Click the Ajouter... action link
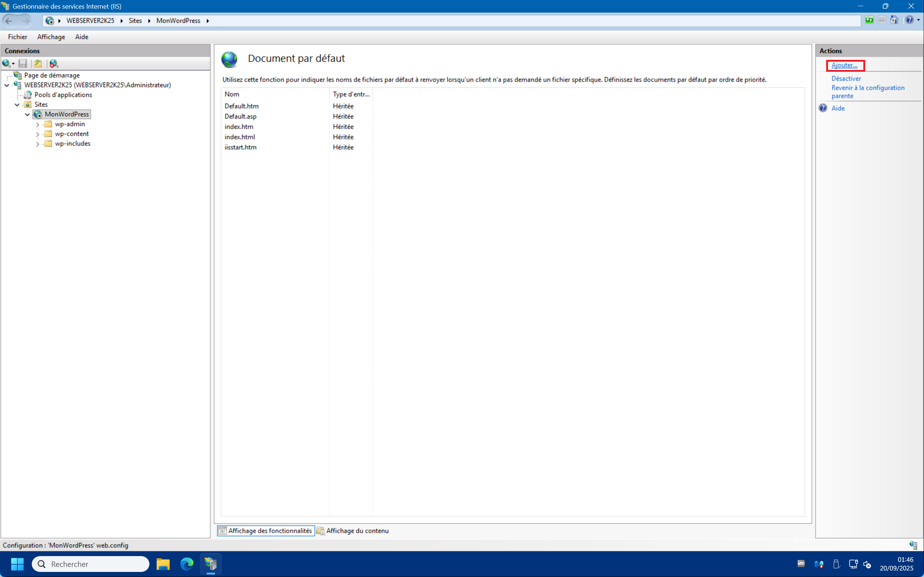Screen dimensions: 924x577 pos(844,65)
